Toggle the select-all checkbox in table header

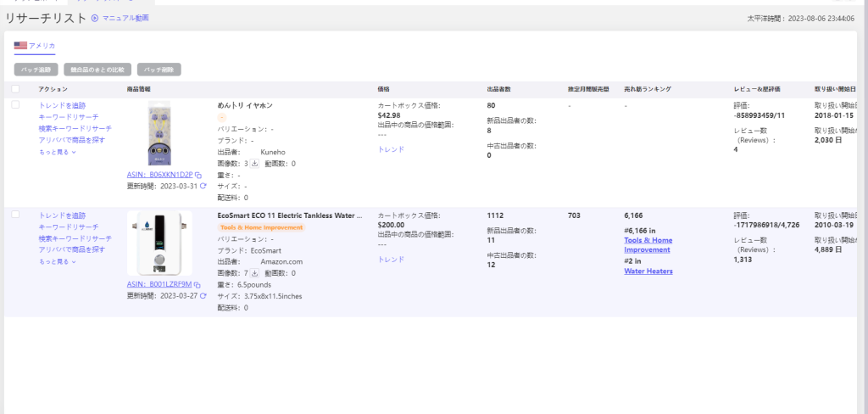[x=16, y=89]
